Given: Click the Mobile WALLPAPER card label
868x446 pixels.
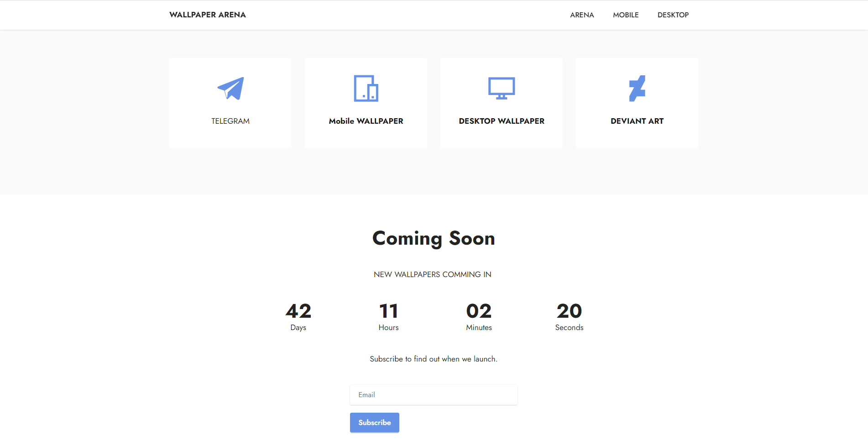Looking at the screenshot, I should pos(366,121).
